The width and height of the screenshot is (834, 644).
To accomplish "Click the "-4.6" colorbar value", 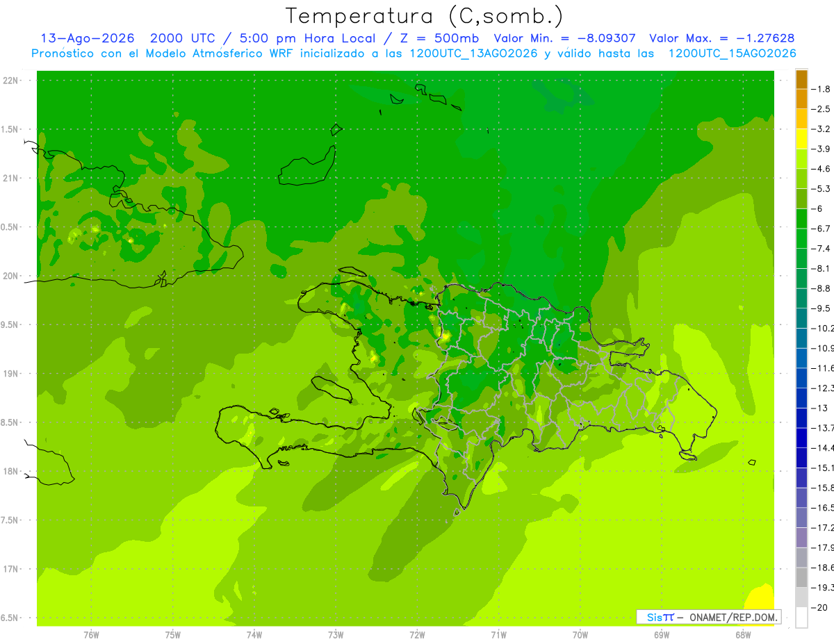I will (x=821, y=169).
